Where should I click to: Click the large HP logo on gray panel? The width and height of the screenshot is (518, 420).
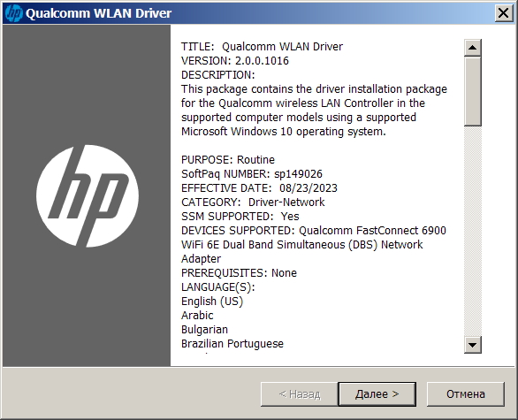88,196
